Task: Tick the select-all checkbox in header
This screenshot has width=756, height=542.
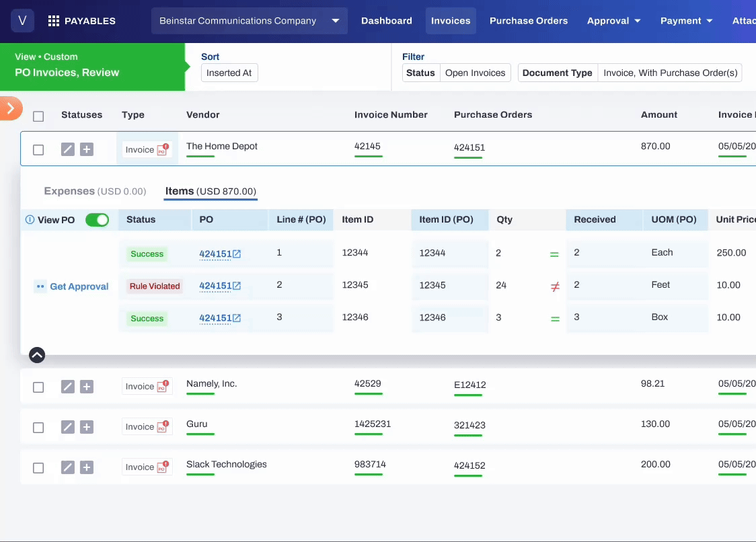Action: pyautogui.click(x=38, y=116)
